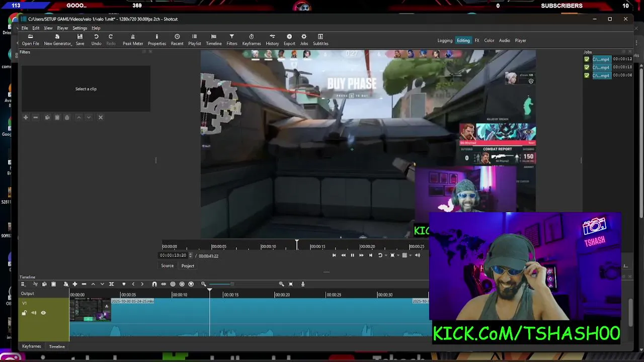Screen dimensions: 644x362
Task: Cut the selected clip in the timeline toolbar
Action: pos(35,284)
